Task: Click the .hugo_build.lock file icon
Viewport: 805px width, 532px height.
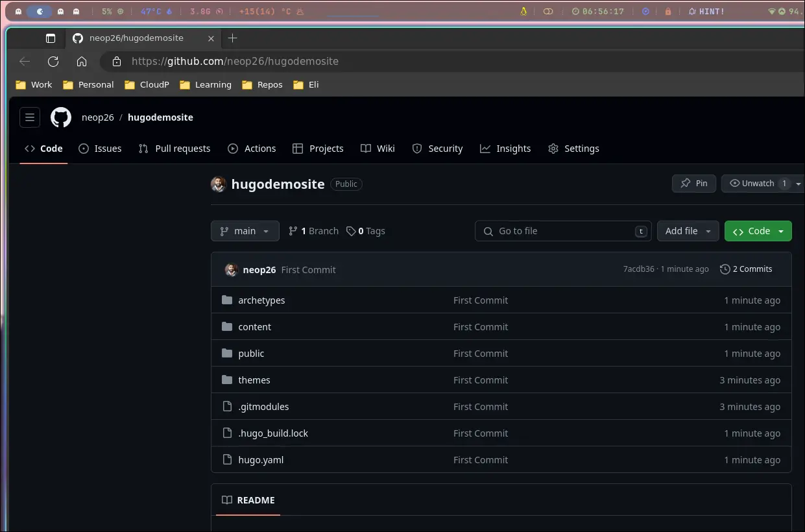Action: (x=227, y=433)
